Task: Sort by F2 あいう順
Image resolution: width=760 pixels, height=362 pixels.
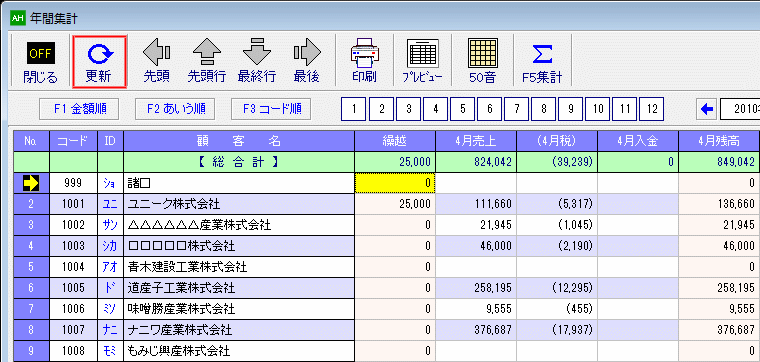Action: (175, 109)
